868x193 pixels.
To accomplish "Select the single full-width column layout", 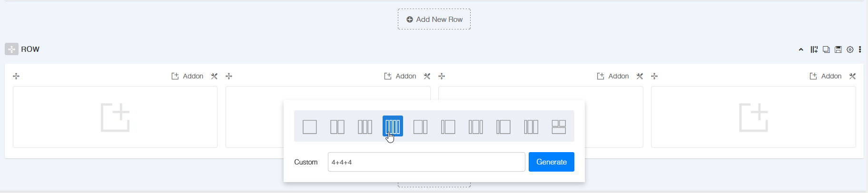I will [310, 126].
